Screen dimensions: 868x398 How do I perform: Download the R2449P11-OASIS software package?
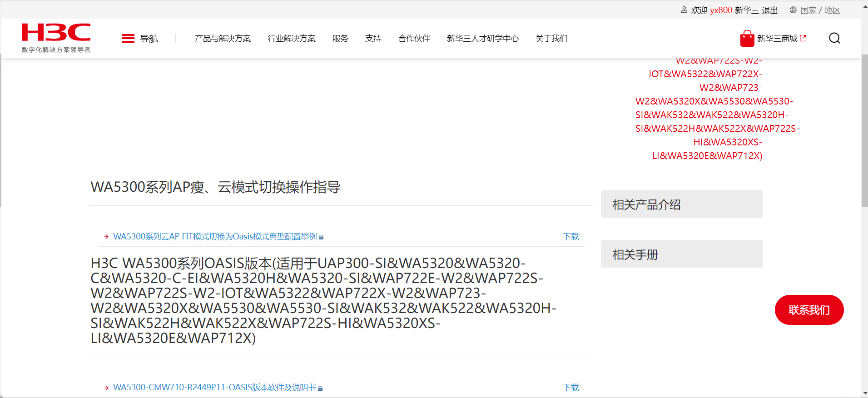point(571,388)
